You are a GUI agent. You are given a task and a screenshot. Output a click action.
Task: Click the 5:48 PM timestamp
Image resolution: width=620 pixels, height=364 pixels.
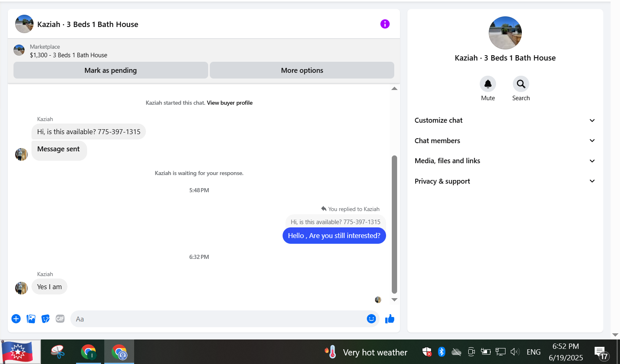(199, 190)
